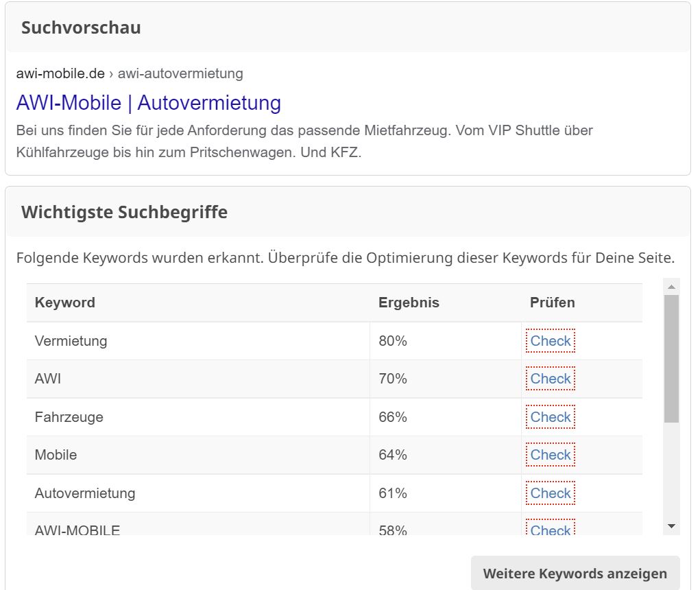Click the Prüfen column header
The image size is (700, 590).
pyautogui.click(x=552, y=303)
